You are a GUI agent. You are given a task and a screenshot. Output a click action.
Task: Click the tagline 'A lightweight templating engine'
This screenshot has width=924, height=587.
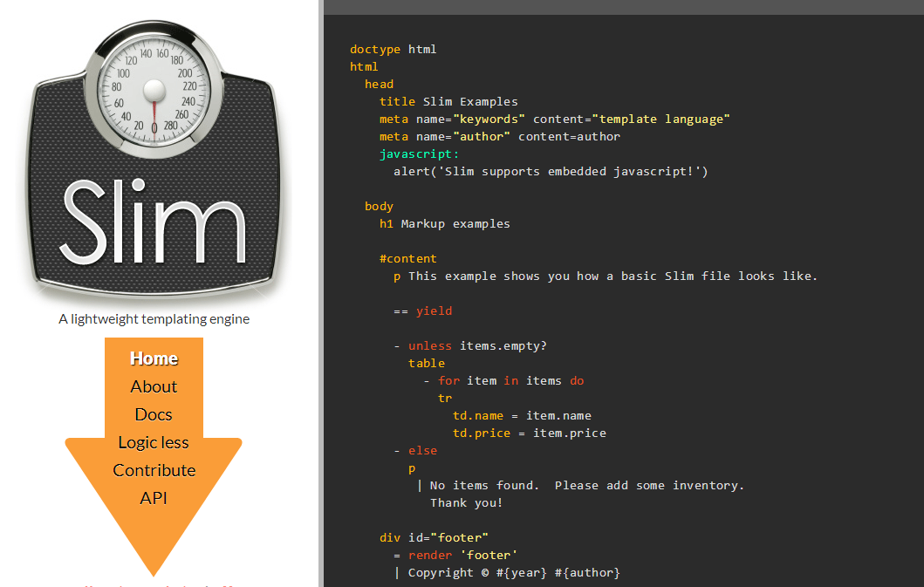(x=154, y=319)
